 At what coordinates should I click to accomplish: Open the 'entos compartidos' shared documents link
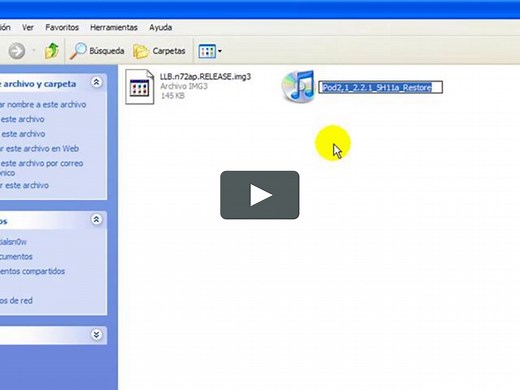coord(32,271)
